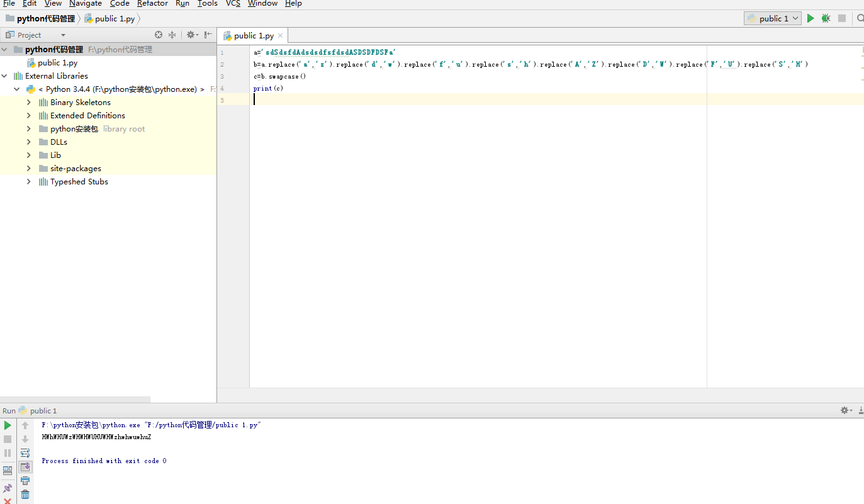Open the public 1 run configuration dropdown
The width and height of the screenshot is (864, 504).
773,19
